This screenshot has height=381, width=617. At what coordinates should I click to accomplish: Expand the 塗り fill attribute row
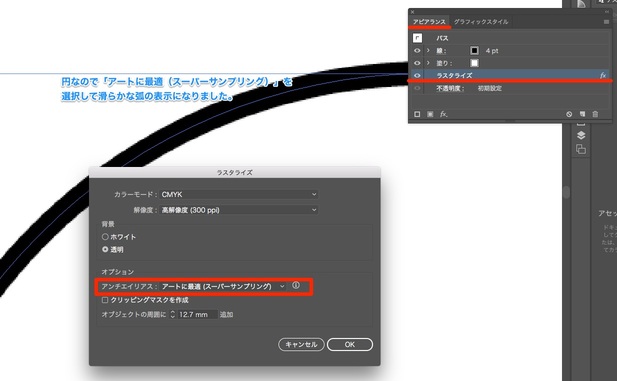pos(428,63)
